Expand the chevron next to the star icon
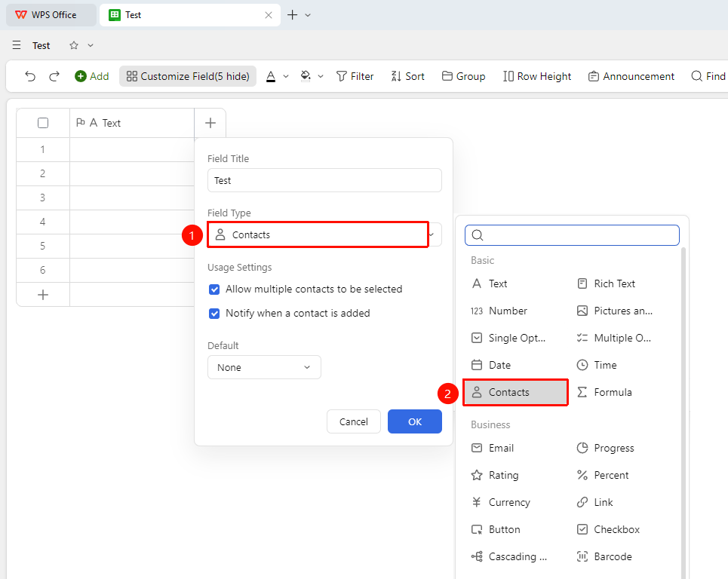This screenshot has width=728, height=579. tap(91, 45)
